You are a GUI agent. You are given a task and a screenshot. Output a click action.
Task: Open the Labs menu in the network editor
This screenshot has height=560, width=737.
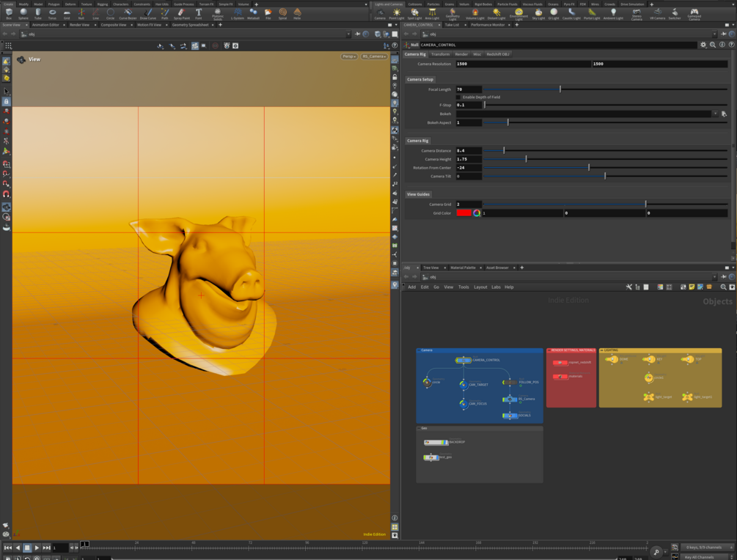tap(496, 287)
